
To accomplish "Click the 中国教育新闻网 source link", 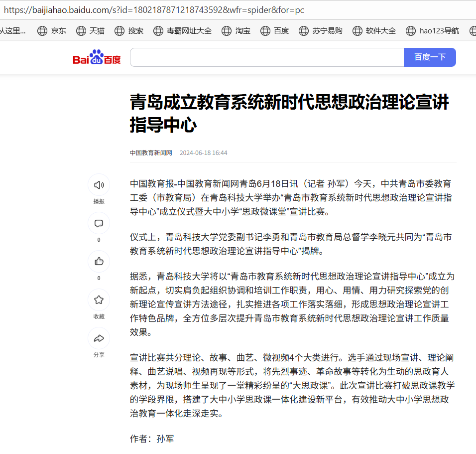I will 151,153.
